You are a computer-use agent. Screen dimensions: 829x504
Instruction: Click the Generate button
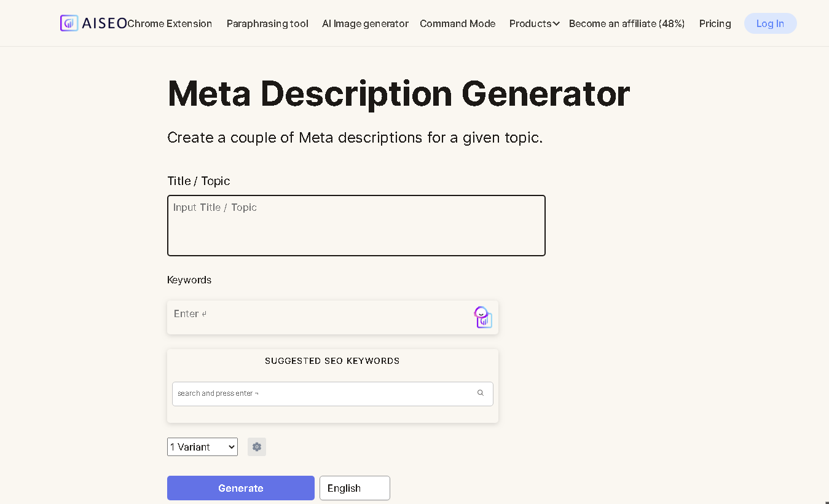click(x=240, y=488)
